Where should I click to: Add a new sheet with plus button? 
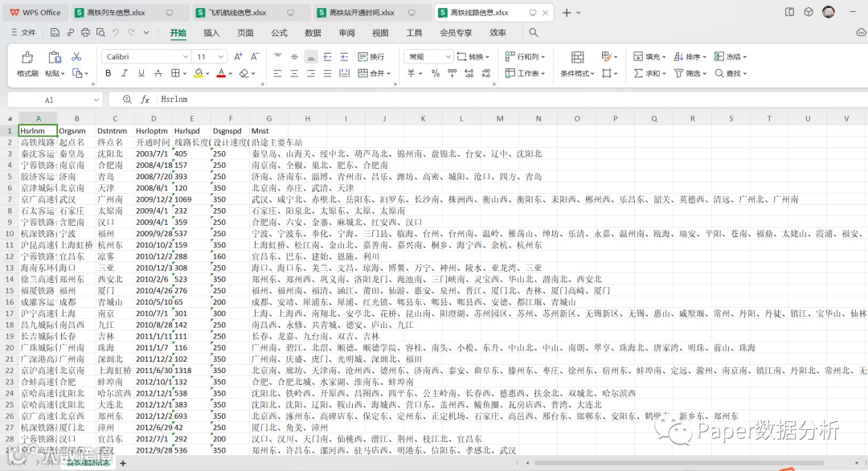click(123, 463)
